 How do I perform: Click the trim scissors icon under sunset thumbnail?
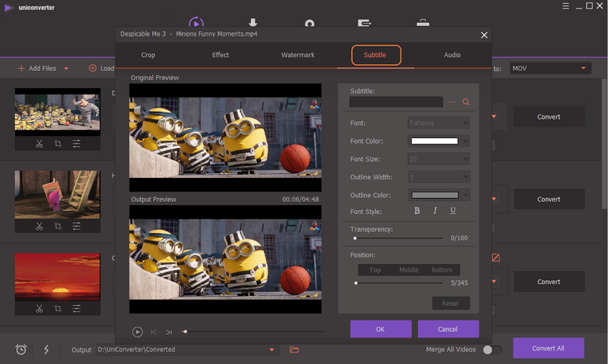pos(39,308)
